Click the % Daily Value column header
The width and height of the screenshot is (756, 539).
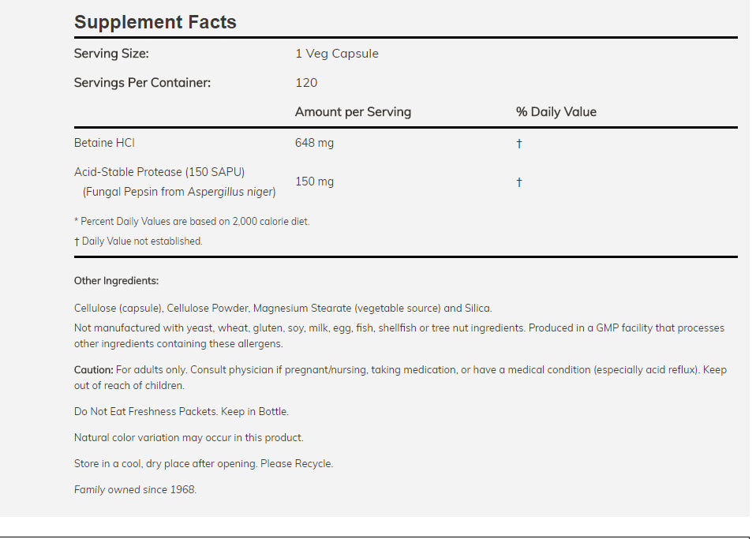coord(556,112)
